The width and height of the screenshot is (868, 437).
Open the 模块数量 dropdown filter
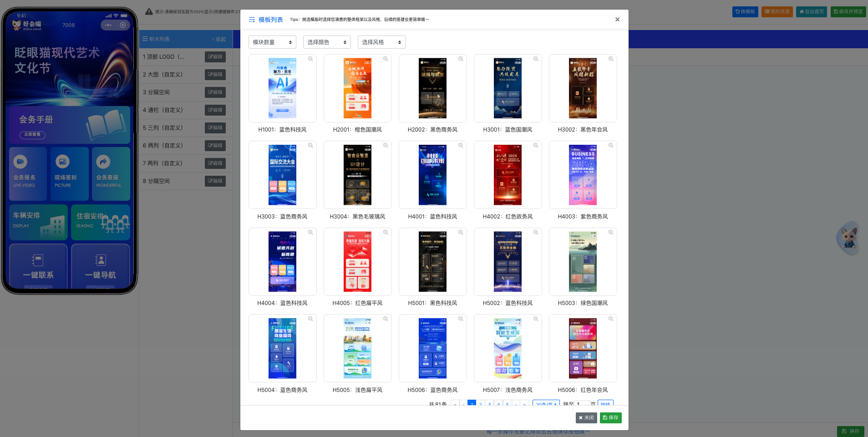tap(272, 42)
